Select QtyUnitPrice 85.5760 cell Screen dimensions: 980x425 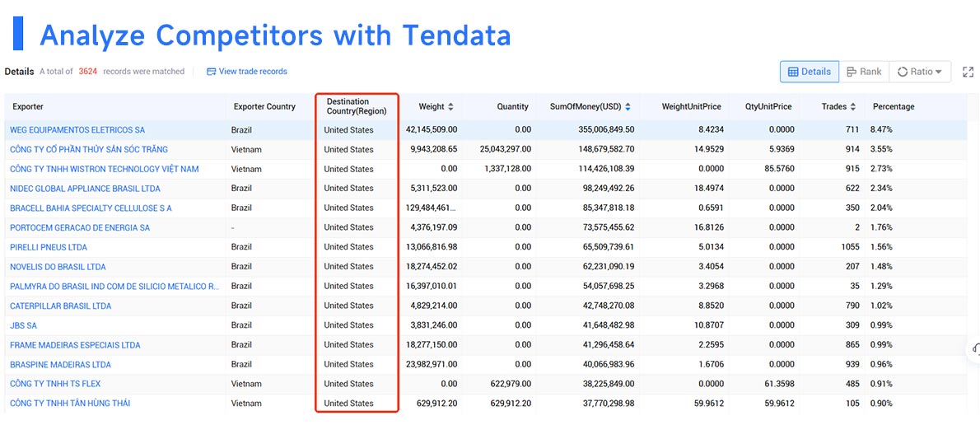pos(779,169)
